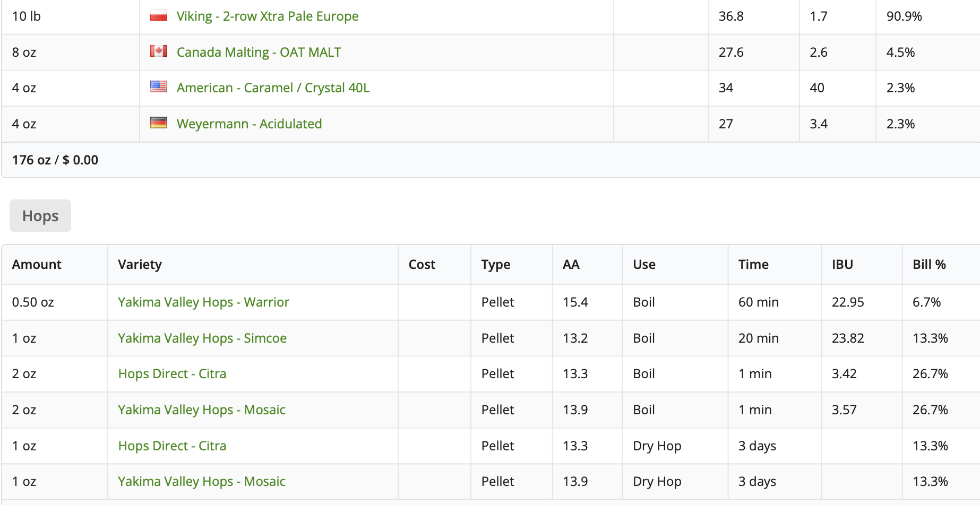This screenshot has width=980, height=505.
Task: Open Yakima Valley Hops - Simcoe link
Action: (x=202, y=338)
